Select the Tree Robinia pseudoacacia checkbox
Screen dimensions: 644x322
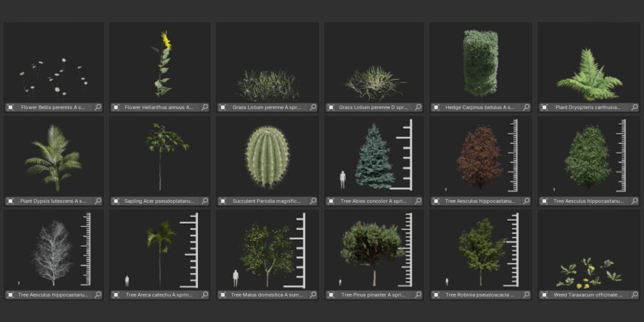click(437, 294)
